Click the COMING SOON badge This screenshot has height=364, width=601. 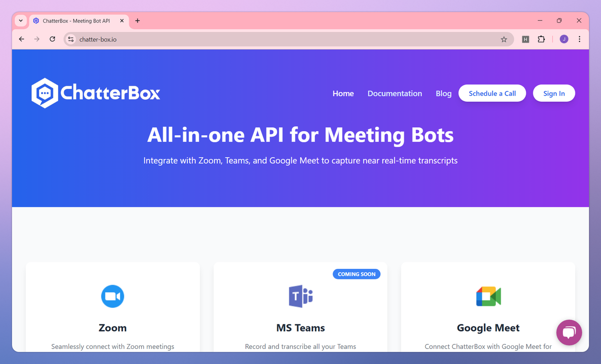coord(357,274)
